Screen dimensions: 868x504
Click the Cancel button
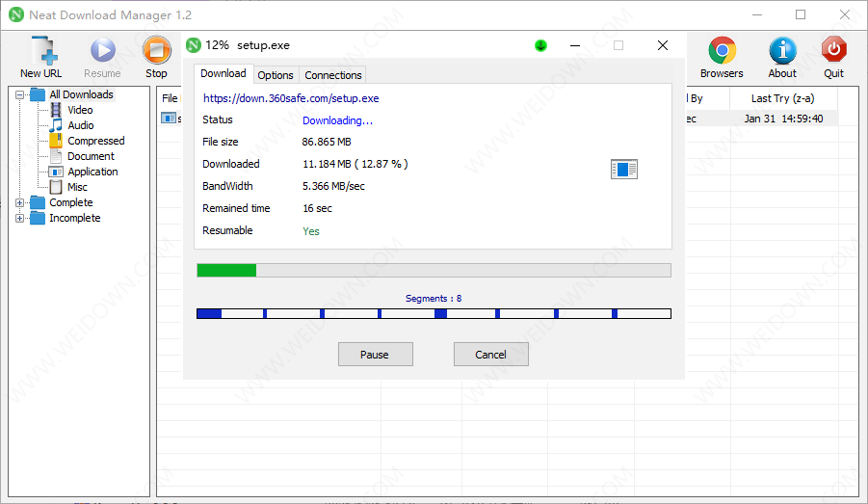pyautogui.click(x=491, y=355)
